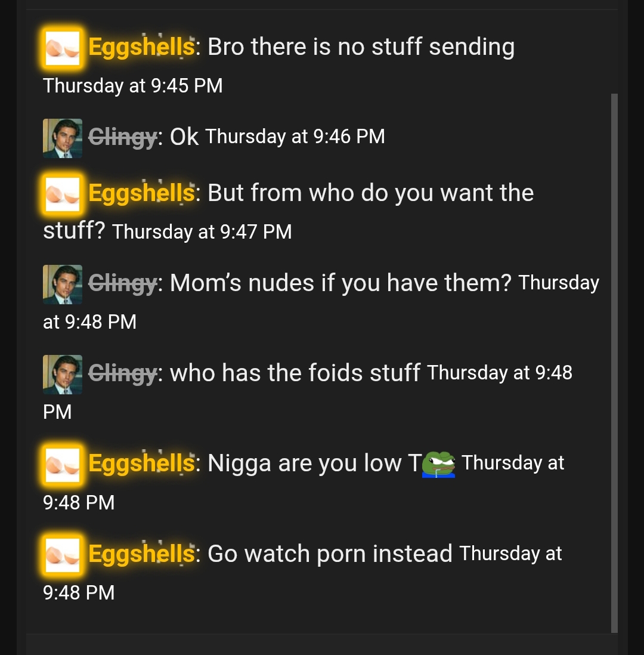Click Clingy's avatar beside "who has the foids stuff"
Image resolution: width=644 pixels, height=655 pixels.
click(63, 375)
